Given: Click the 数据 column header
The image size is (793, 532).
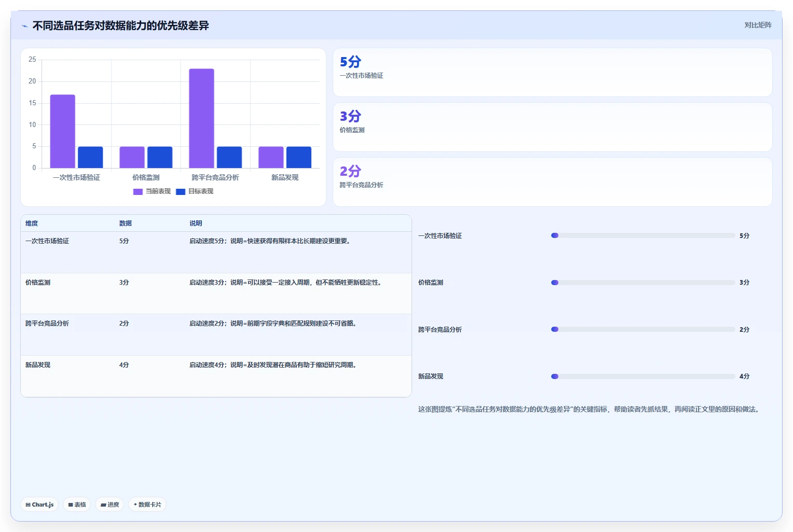Looking at the screenshot, I should pyautogui.click(x=126, y=223).
